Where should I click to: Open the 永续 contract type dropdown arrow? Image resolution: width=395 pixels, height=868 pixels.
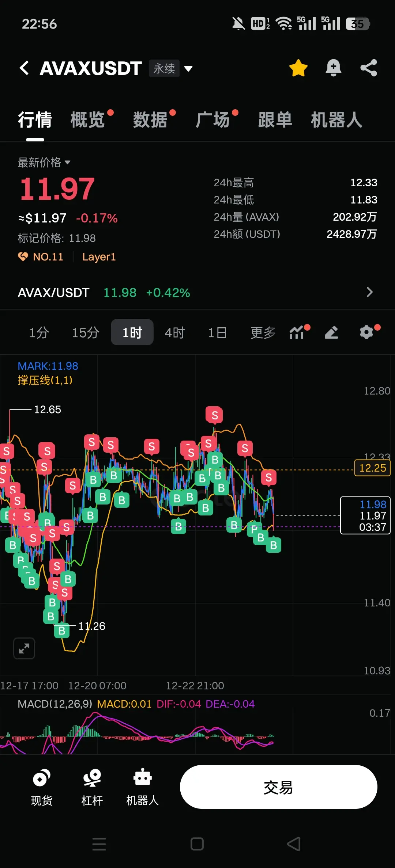pos(188,69)
